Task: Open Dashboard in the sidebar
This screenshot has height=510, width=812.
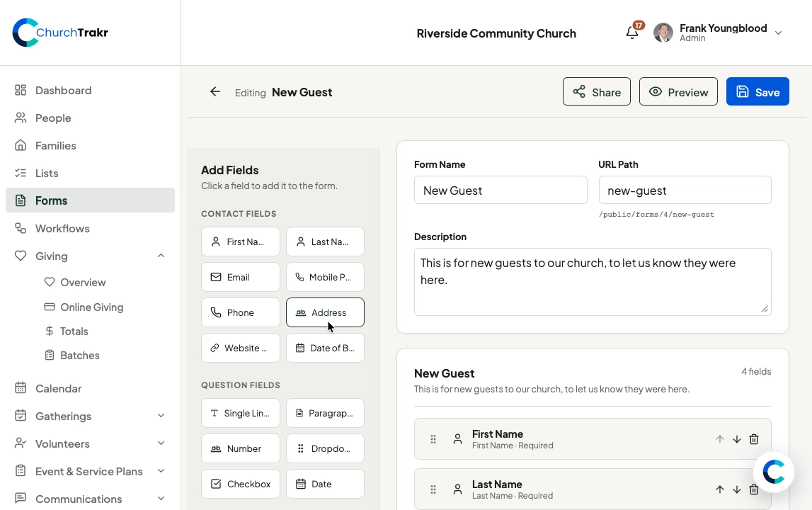Action: [90, 90]
